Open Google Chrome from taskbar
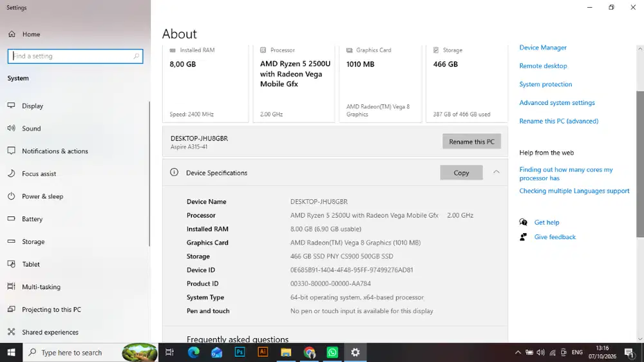 [x=309, y=352]
